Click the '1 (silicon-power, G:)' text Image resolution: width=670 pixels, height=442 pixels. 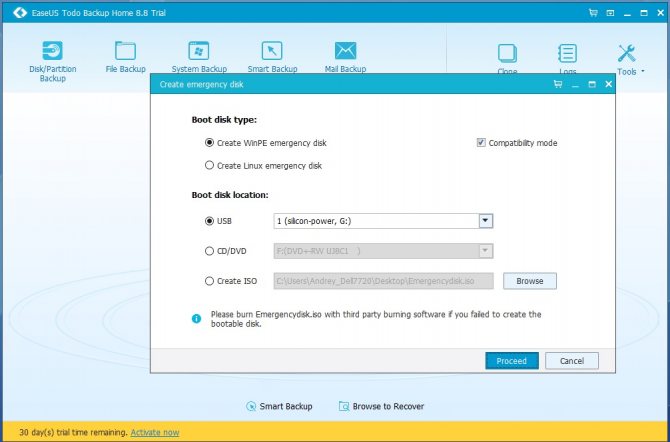[x=314, y=221]
